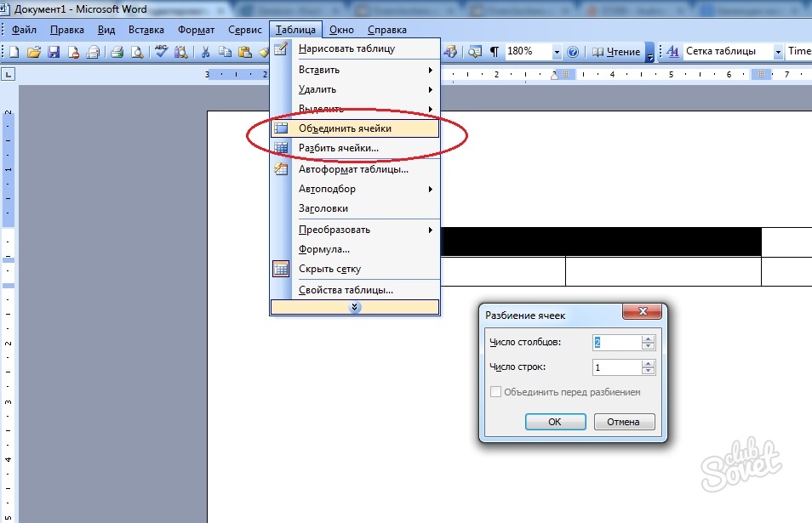The width and height of the screenshot is (812, 523).
Task: Click the Число столбцов input field
Action: pyautogui.click(x=617, y=343)
